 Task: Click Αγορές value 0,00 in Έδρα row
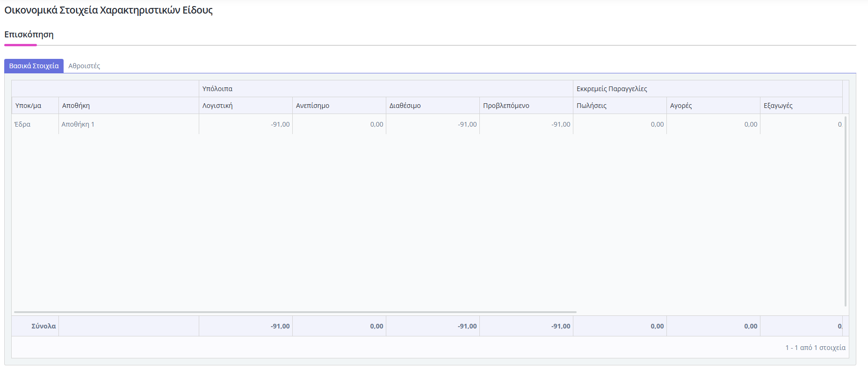coord(713,124)
